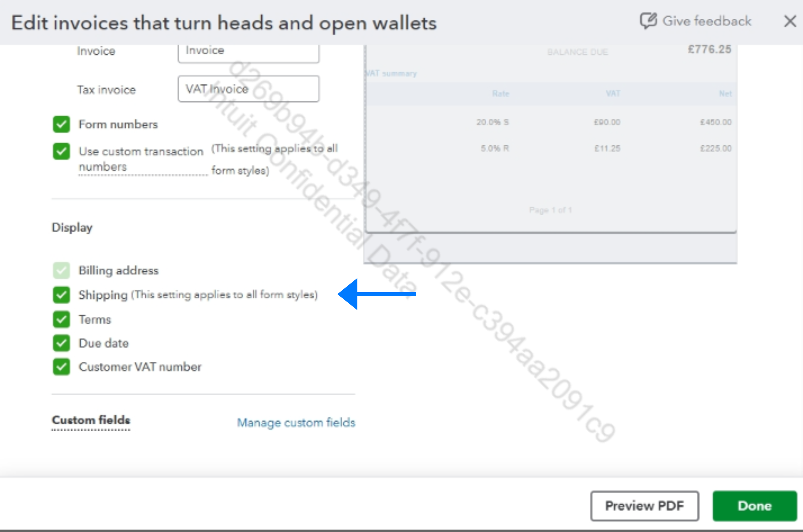Click the Preview PDF button
The image size is (803, 532).
(x=644, y=505)
